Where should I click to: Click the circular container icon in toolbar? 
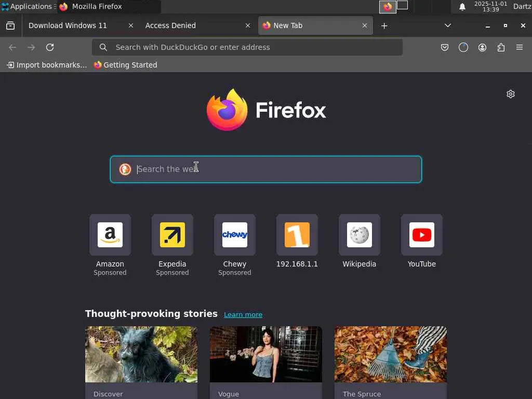click(x=463, y=47)
